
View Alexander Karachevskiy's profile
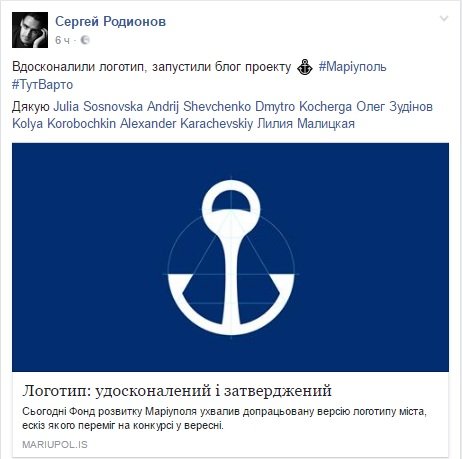pyautogui.click(x=186, y=124)
